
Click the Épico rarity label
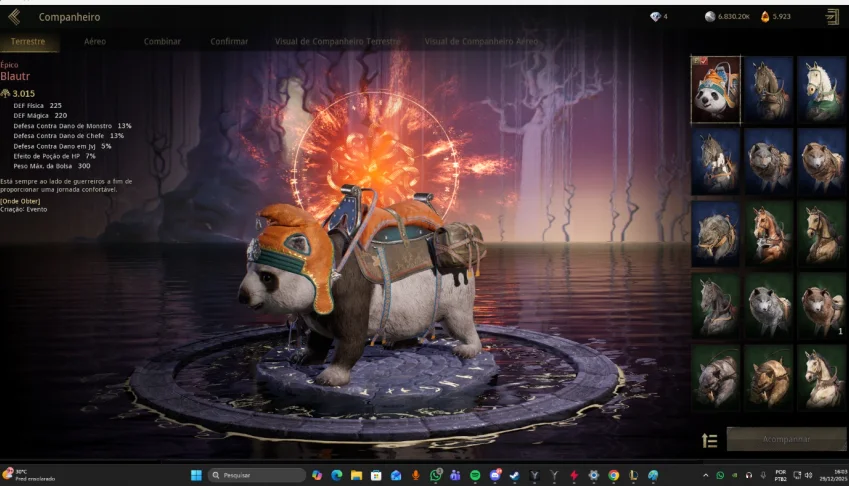point(9,64)
